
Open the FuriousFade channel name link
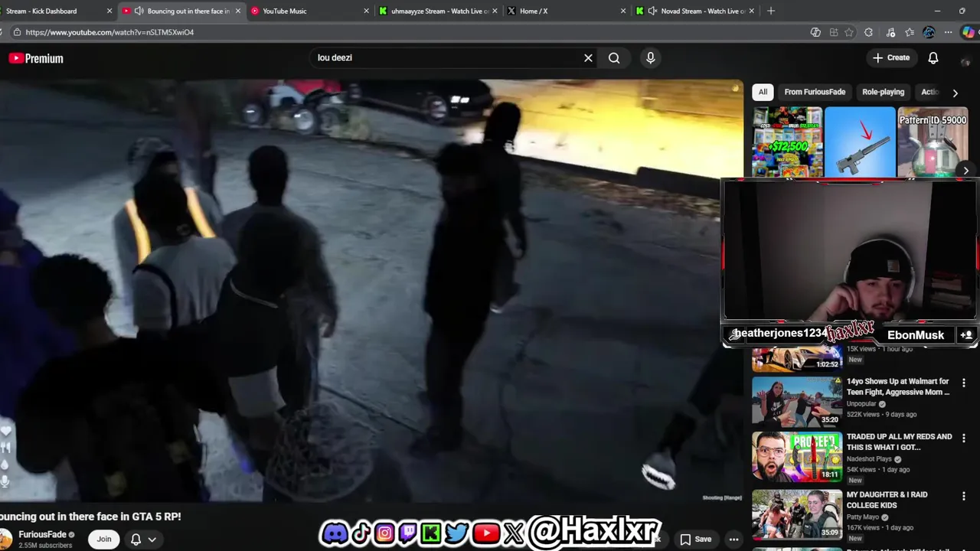click(42, 534)
